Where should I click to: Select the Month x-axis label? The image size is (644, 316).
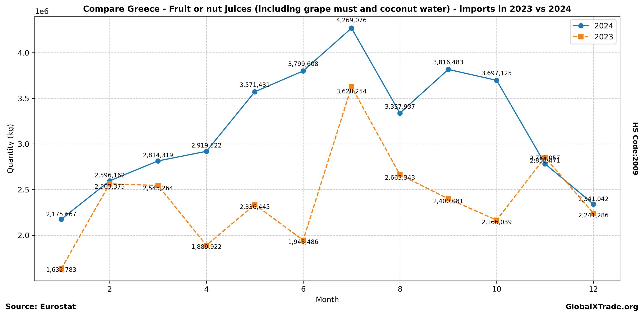(327, 299)
